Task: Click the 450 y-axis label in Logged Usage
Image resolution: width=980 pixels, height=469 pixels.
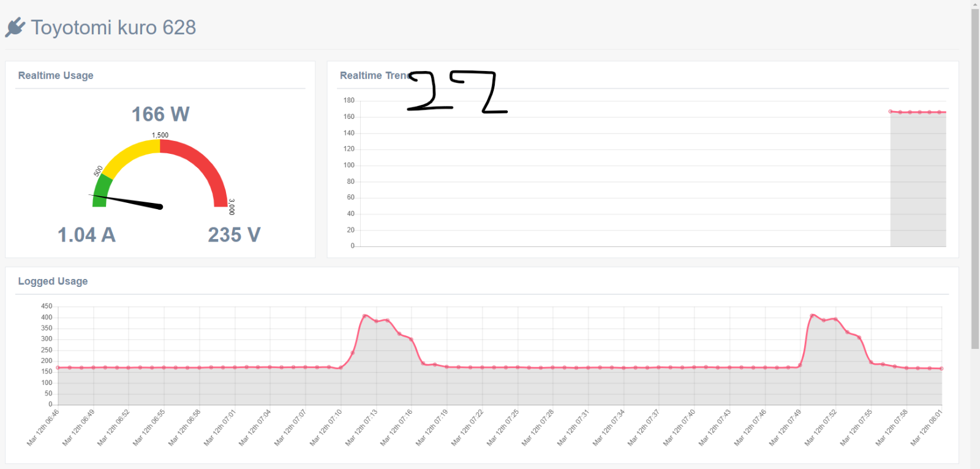Action: (47, 306)
